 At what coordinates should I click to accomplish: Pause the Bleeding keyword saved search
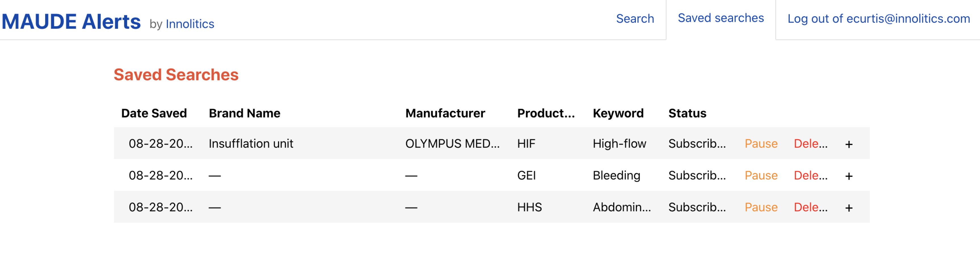[x=761, y=175]
